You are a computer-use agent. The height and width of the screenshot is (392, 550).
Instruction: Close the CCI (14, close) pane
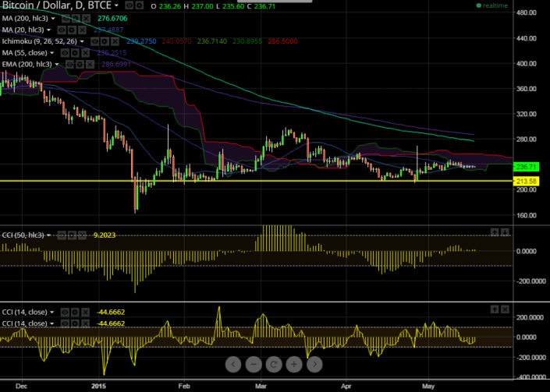(505, 309)
